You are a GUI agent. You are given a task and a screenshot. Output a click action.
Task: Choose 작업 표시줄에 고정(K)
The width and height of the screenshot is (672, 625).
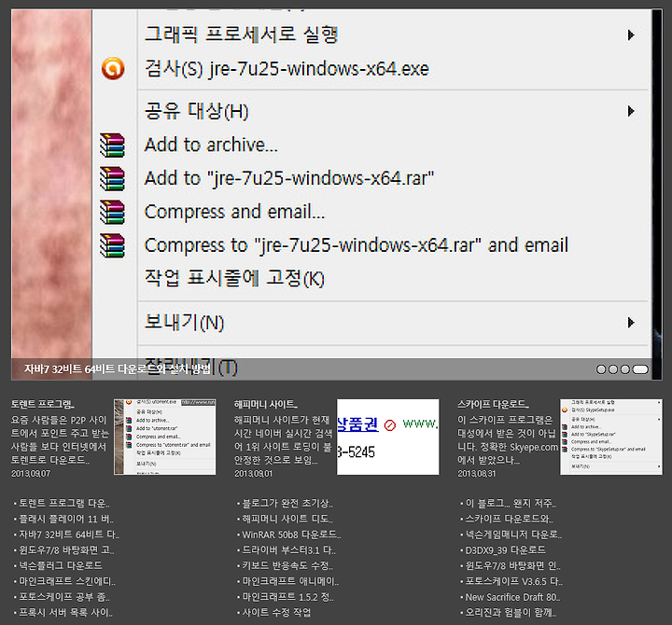(x=234, y=278)
